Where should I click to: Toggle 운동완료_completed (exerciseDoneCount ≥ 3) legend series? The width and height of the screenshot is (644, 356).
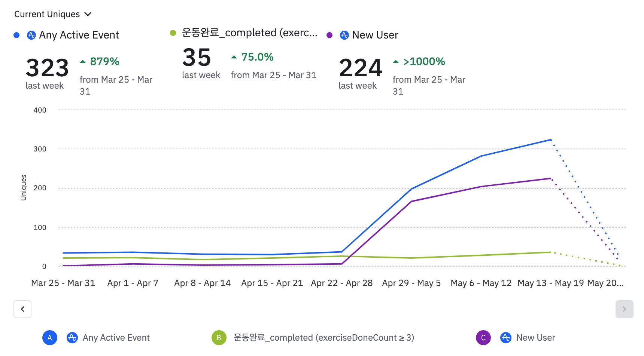click(x=324, y=338)
